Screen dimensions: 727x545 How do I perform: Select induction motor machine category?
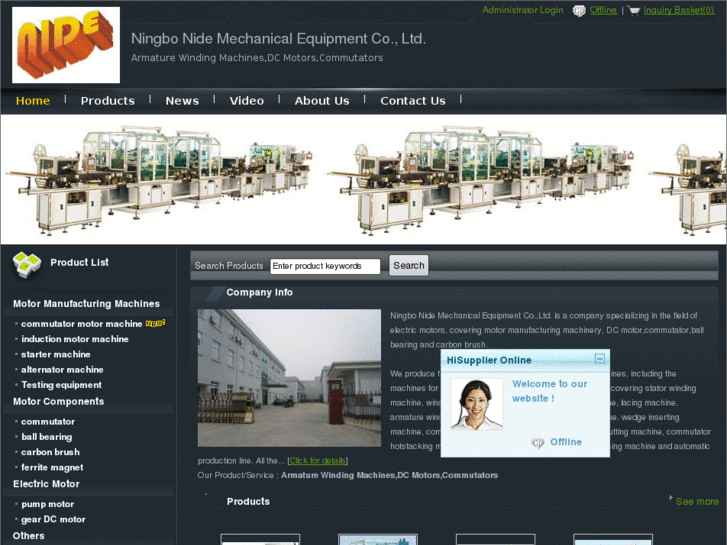coord(75,339)
